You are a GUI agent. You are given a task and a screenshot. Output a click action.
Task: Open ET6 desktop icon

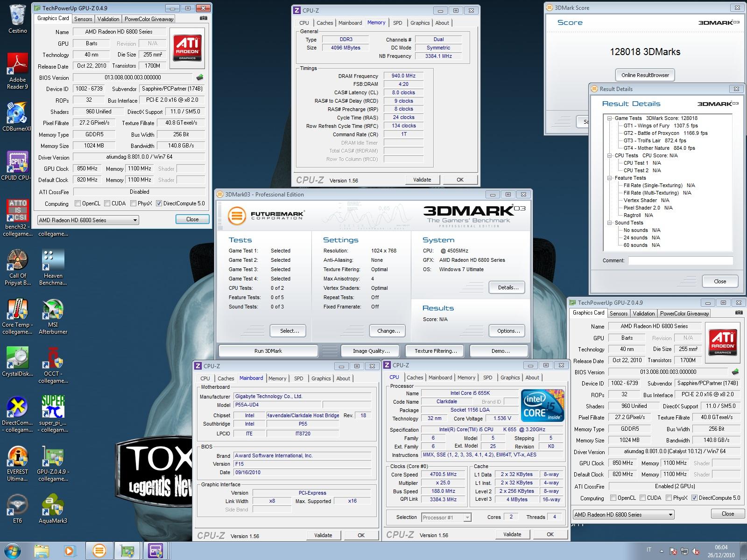click(17, 509)
